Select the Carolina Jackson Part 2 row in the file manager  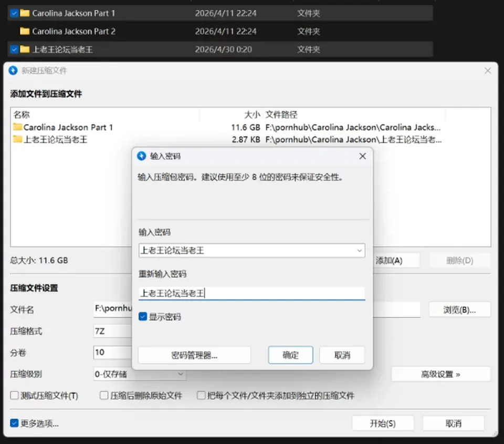(x=220, y=31)
